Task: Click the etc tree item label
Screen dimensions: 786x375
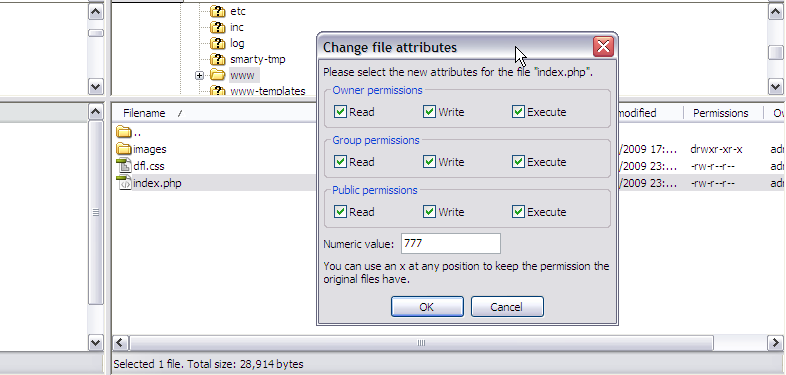Action: click(x=238, y=11)
